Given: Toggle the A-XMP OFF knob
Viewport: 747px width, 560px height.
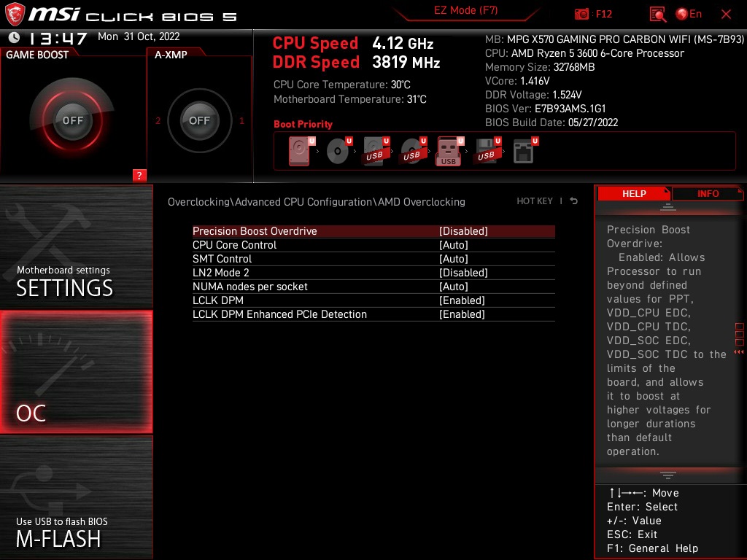Looking at the screenshot, I should (x=199, y=120).
